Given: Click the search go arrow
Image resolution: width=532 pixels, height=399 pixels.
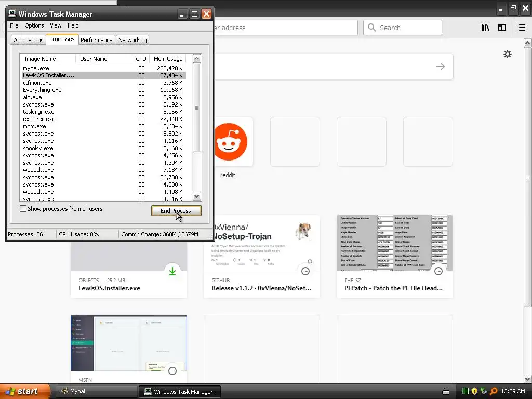Looking at the screenshot, I should coord(441,66).
